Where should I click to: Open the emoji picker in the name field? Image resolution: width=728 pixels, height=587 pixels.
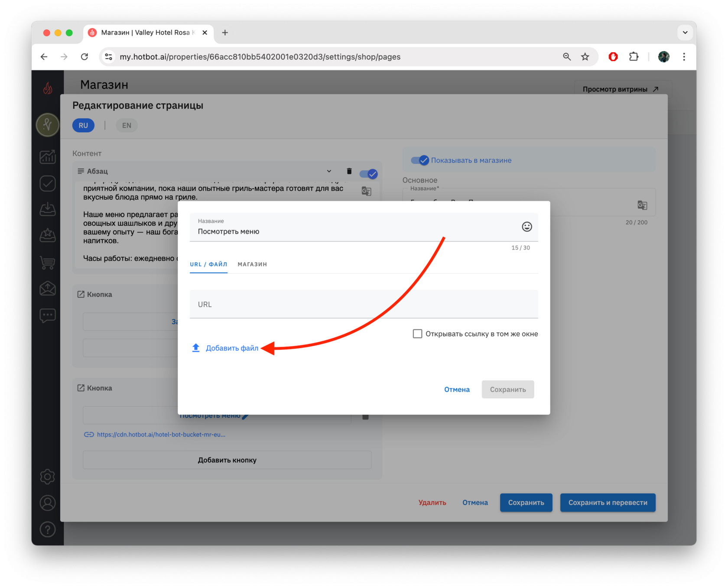click(x=526, y=227)
